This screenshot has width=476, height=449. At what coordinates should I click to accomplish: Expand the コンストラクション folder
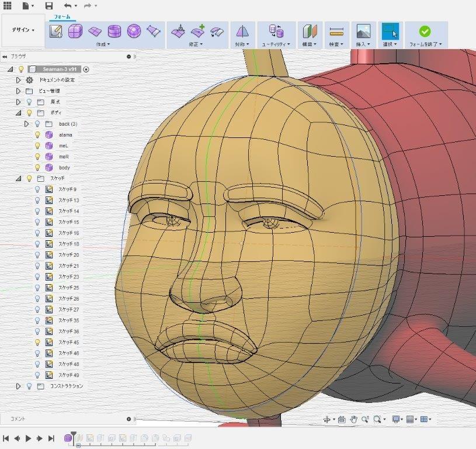point(18,386)
